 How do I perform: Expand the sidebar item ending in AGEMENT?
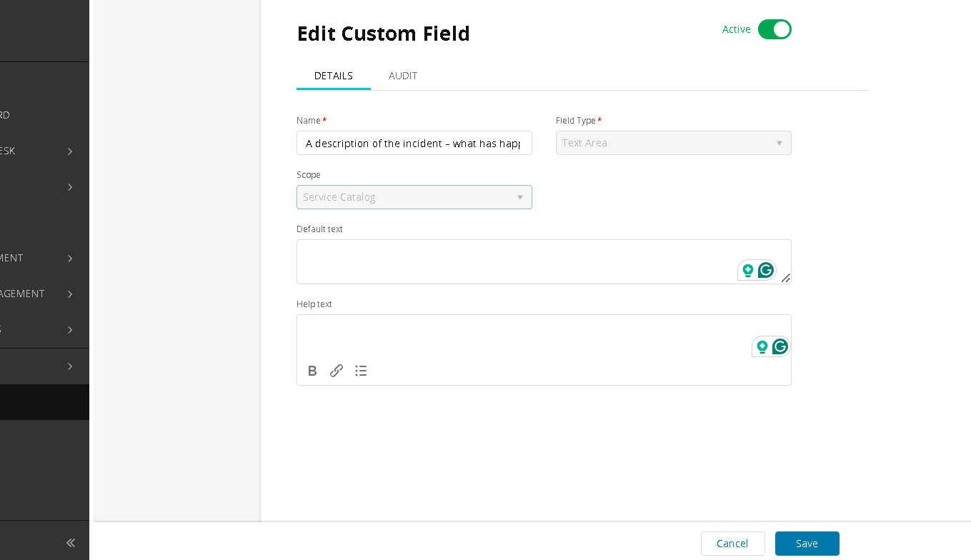coord(70,294)
